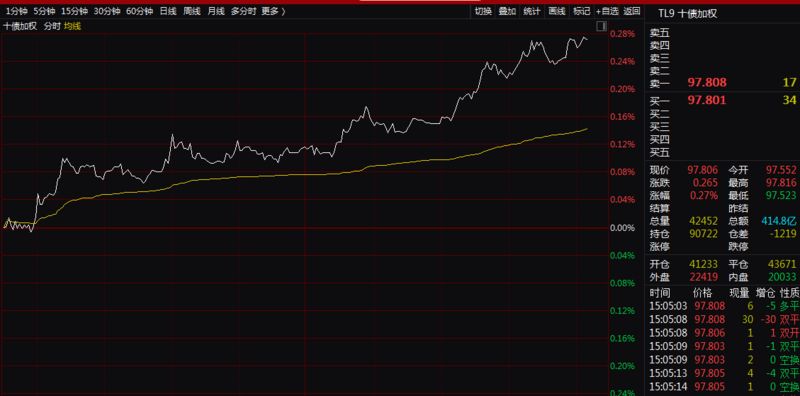Select the 30分钟 chart period
The image size is (800, 396).
[107, 11]
